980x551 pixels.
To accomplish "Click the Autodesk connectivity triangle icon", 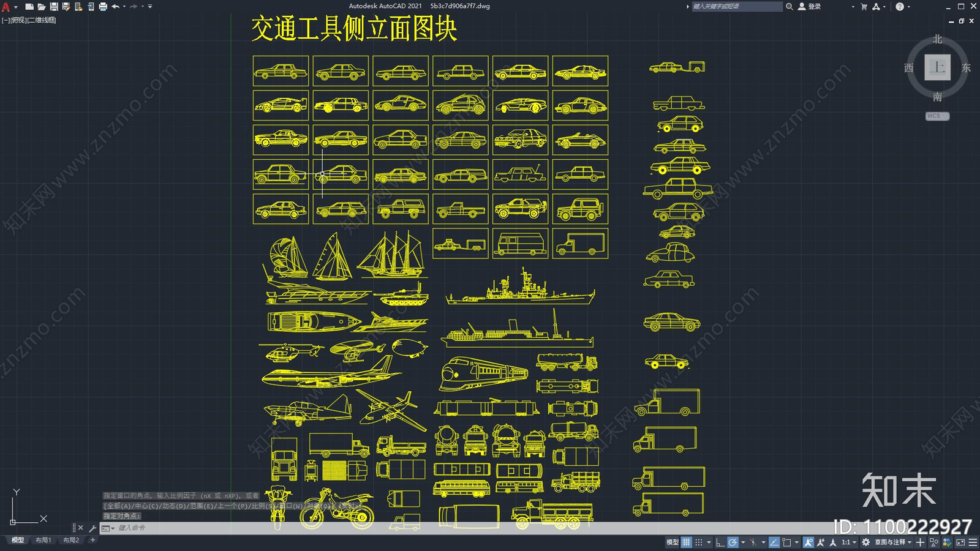I will (876, 6).
